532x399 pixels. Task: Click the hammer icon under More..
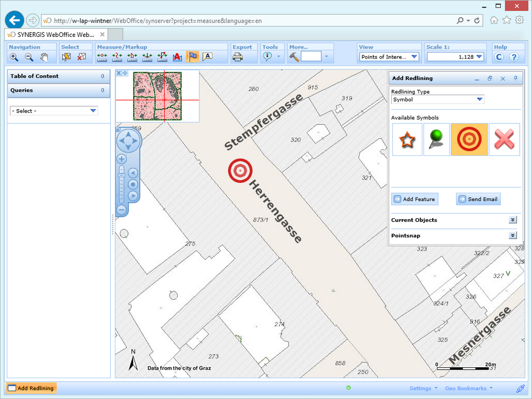click(x=293, y=57)
